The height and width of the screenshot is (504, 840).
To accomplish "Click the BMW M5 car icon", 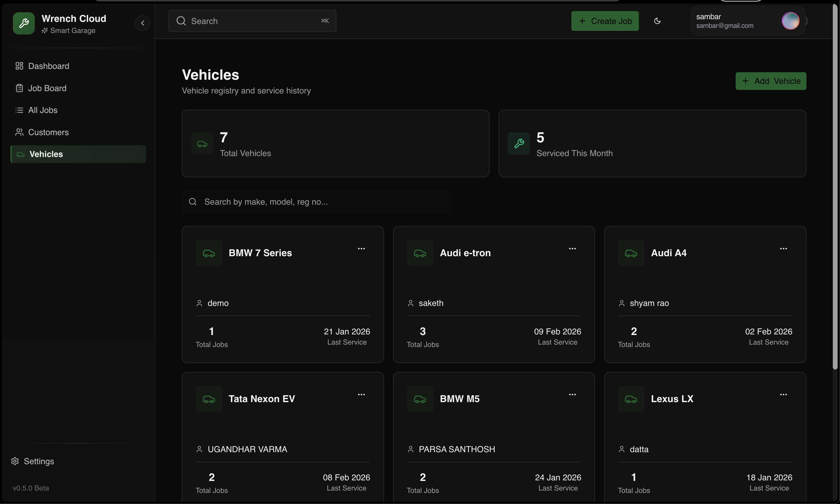I will pyautogui.click(x=420, y=399).
